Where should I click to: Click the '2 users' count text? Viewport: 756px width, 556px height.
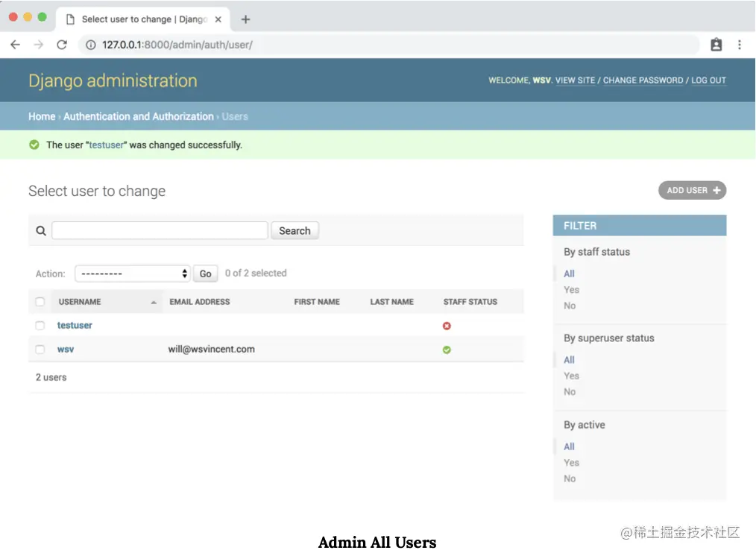[51, 377]
